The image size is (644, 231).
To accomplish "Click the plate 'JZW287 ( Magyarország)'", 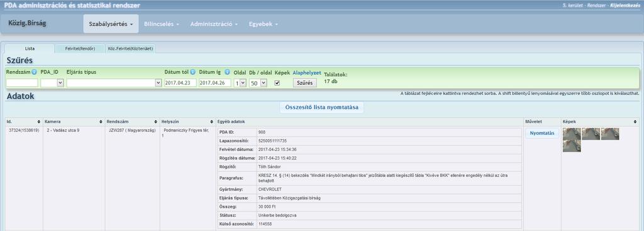I will pyautogui.click(x=132, y=130).
